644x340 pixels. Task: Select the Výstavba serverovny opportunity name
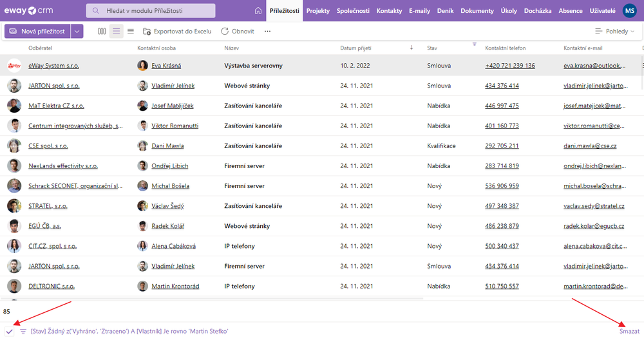point(253,66)
